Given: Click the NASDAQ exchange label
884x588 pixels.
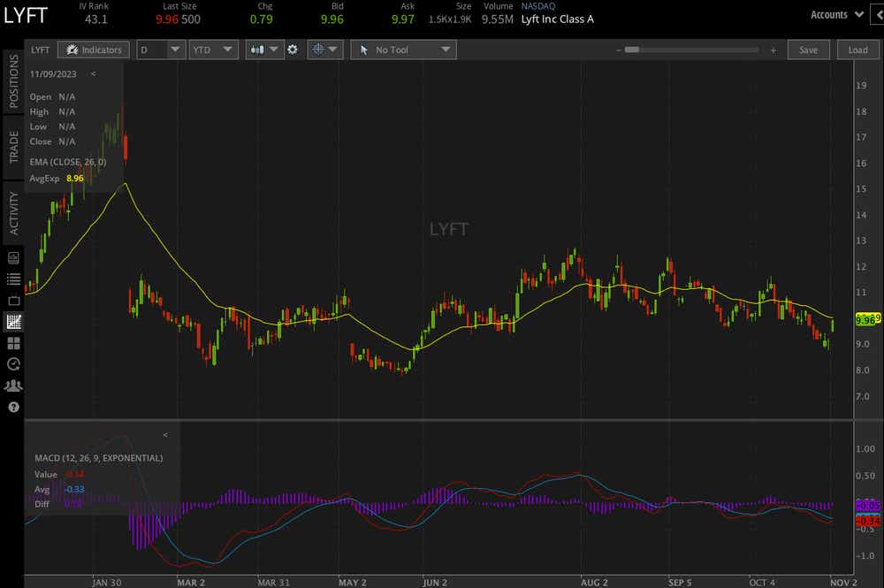Looking at the screenshot, I should click(x=537, y=6).
